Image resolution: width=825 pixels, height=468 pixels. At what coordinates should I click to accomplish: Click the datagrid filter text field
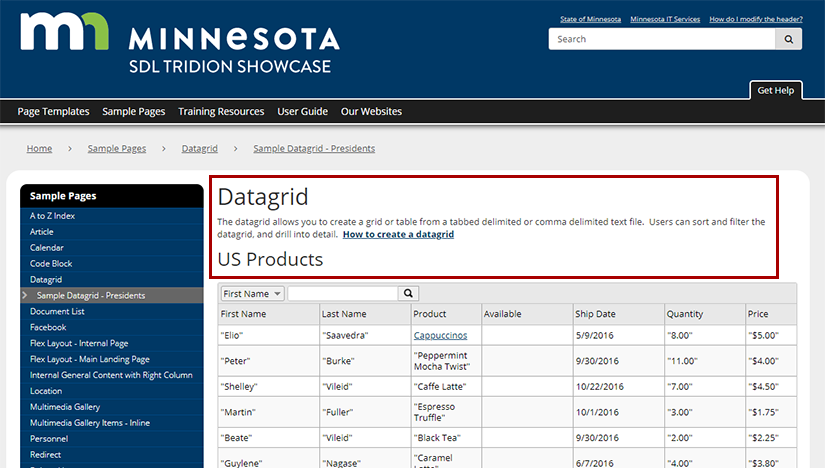[x=342, y=293]
